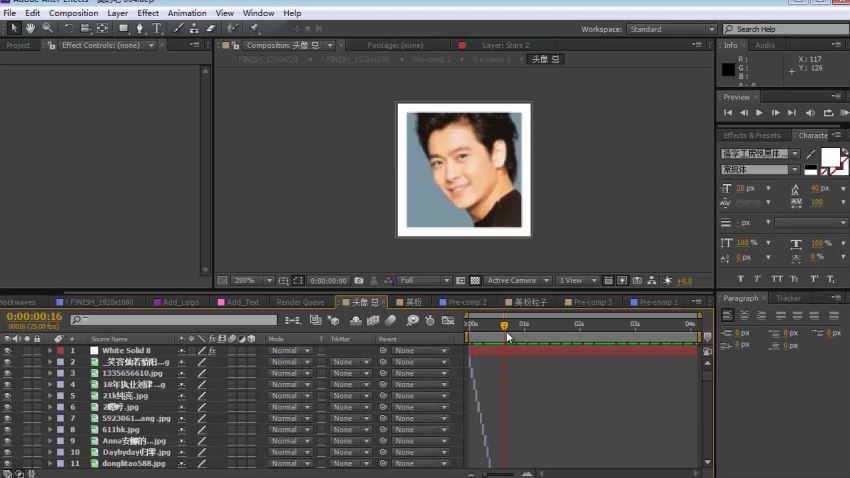Open Mode dropdown for White Solid 8
The height and width of the screenshot is (478, 850).
pos(290,351)
